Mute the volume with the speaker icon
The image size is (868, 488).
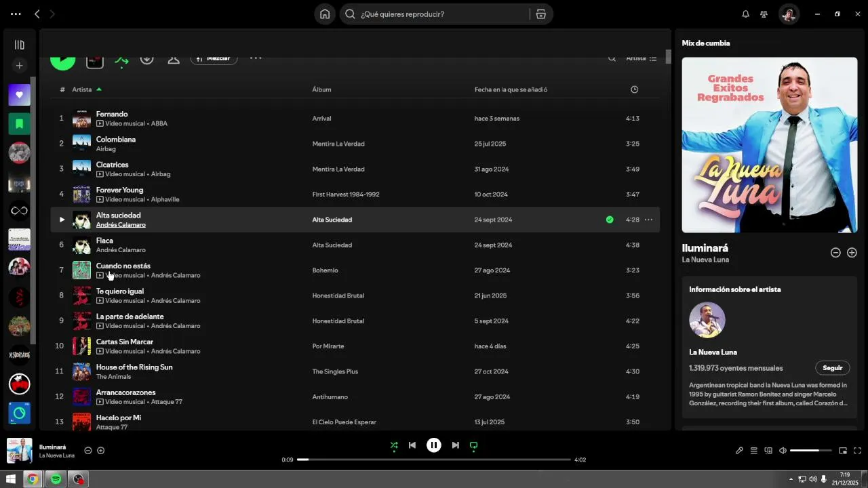[x=783, y=451]
